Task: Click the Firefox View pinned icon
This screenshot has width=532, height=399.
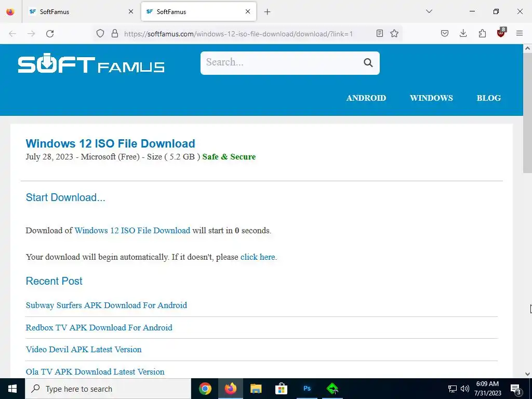Action: click(10, 11)
